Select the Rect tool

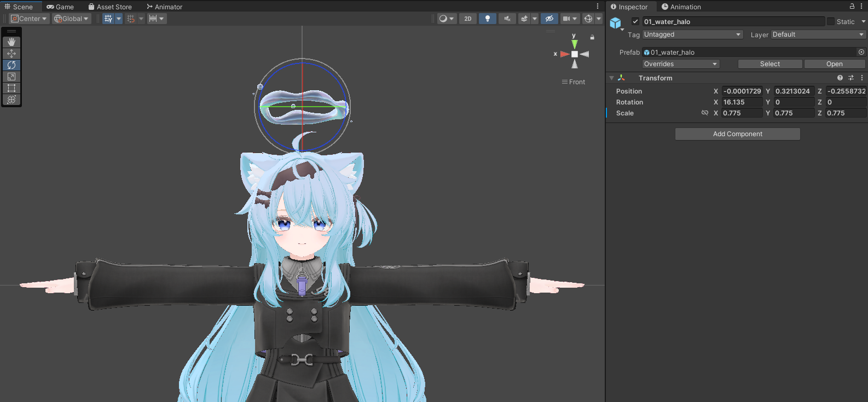click(x=11, y=88)
